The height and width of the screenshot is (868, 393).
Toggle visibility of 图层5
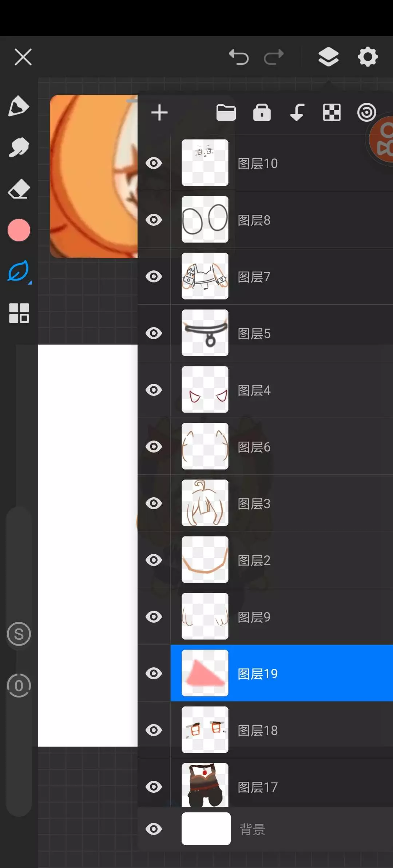coord(154,333)
